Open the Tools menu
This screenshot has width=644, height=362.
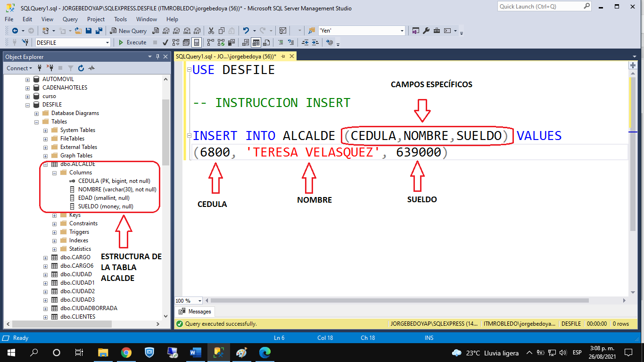point(121,19)
